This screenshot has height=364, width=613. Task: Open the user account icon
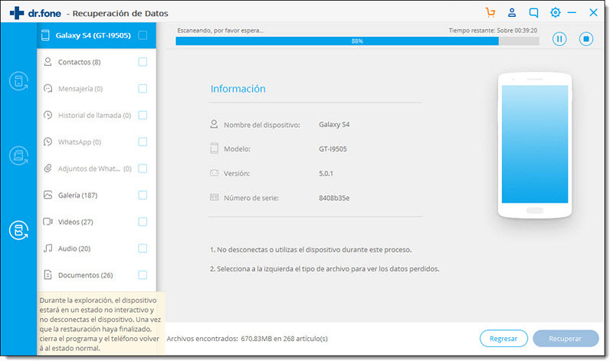coord(512,12)
